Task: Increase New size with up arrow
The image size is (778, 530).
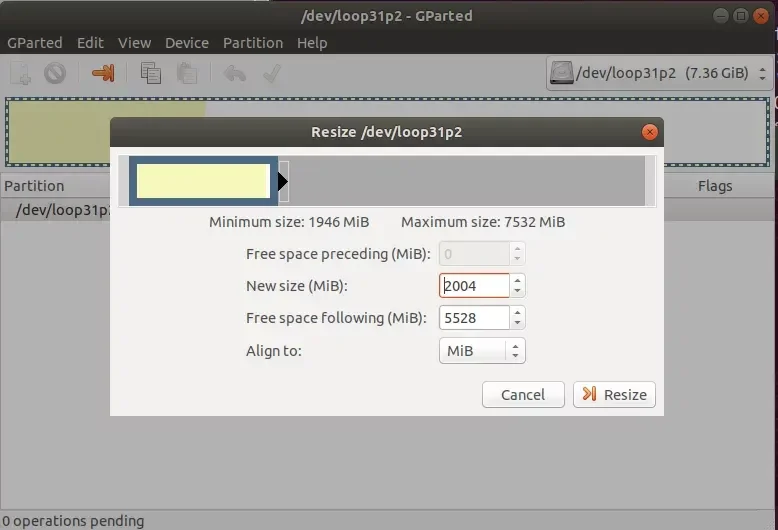Action: coord(518,280)
